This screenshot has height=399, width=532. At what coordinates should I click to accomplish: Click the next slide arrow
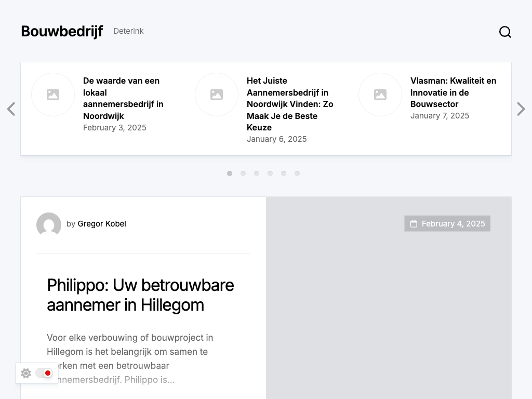point(521,109)
